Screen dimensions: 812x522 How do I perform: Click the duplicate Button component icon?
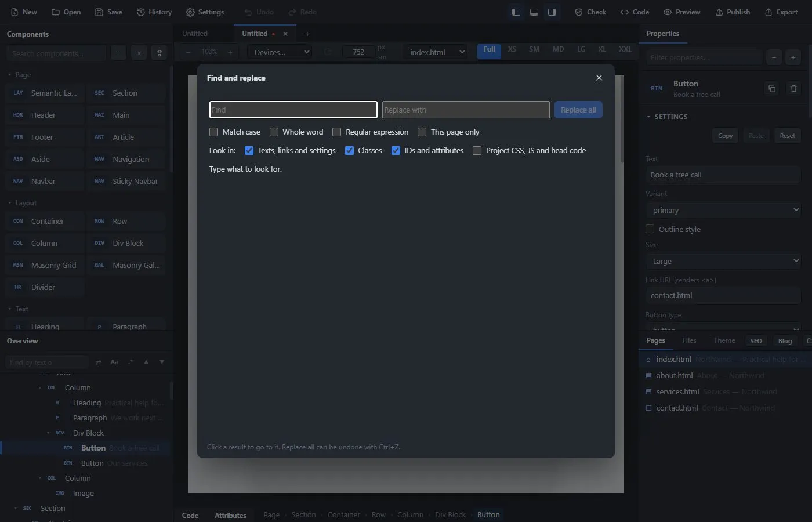[x=772, y=89]
